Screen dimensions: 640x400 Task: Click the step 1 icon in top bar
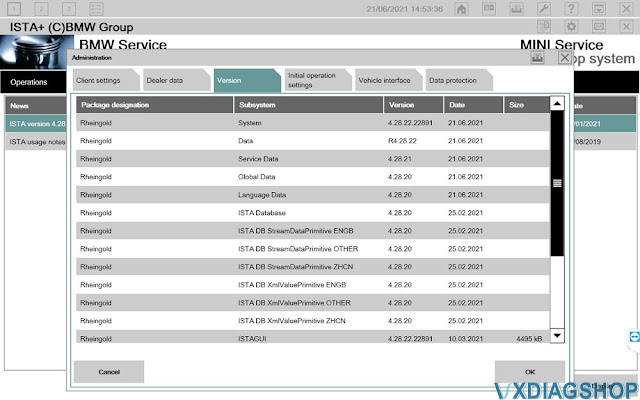pyautogui.click(x=14, y=8)
